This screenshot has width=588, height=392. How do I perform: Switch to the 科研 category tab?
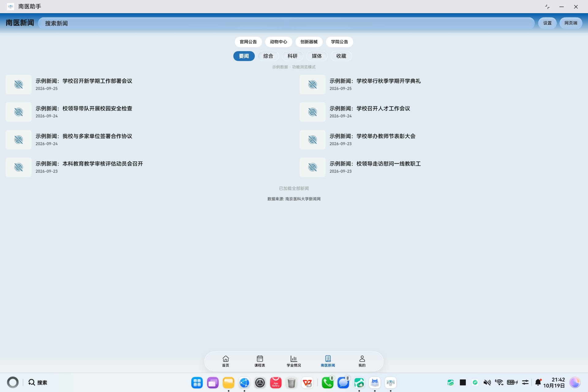292,56
